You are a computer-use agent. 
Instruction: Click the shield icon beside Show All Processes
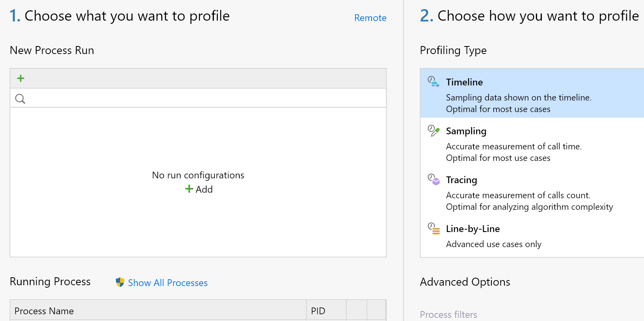(120, 282)
